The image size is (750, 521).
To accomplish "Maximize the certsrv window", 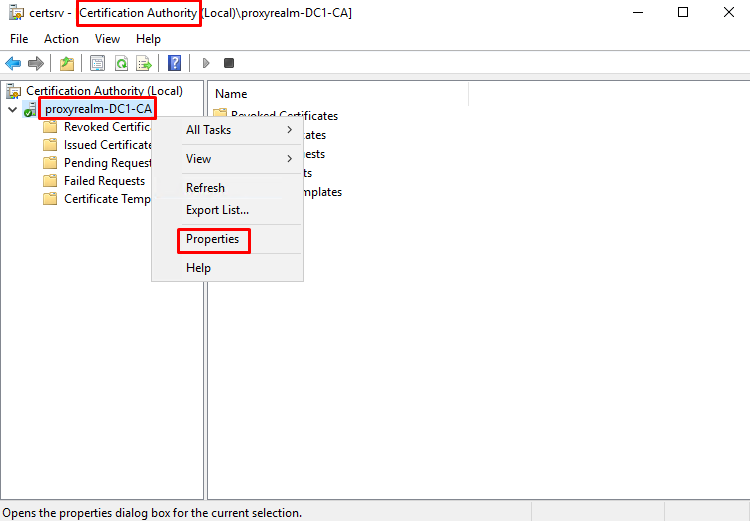I will click(683, 12).
